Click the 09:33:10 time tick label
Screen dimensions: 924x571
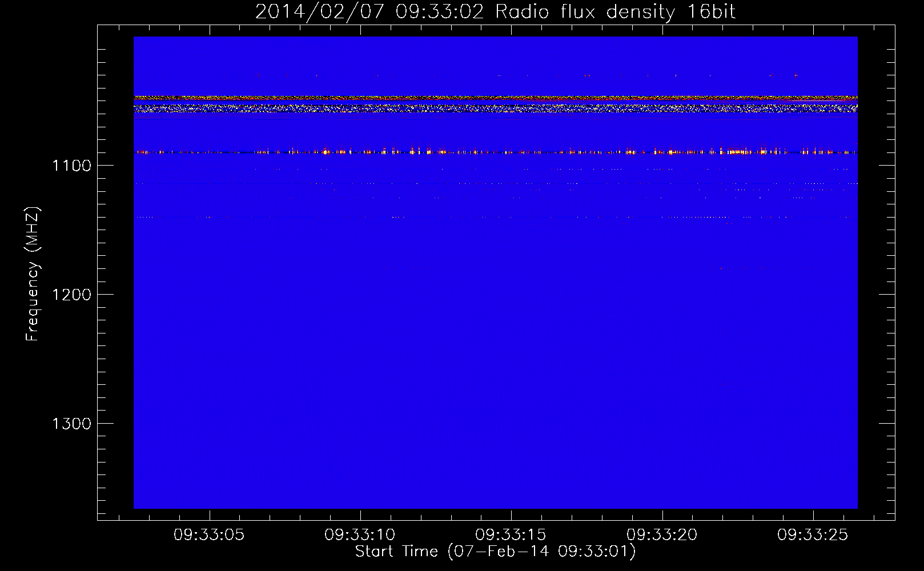click(x=360, y=535)
